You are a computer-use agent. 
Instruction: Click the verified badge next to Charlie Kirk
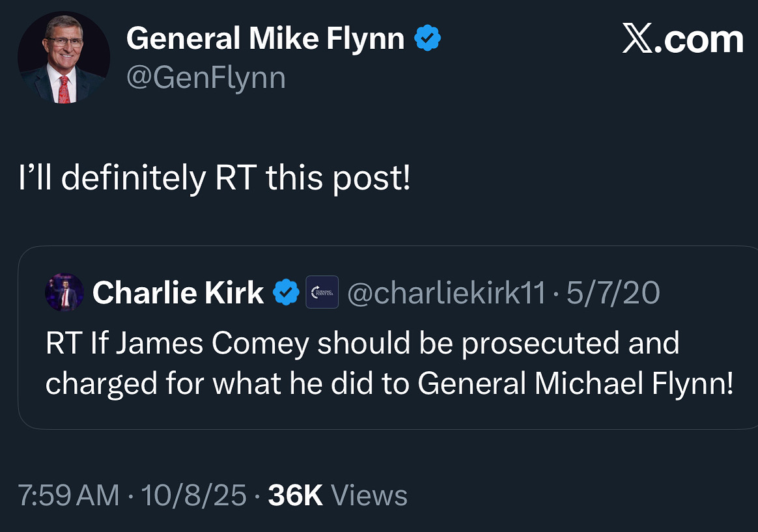click(x=285, y=292)
